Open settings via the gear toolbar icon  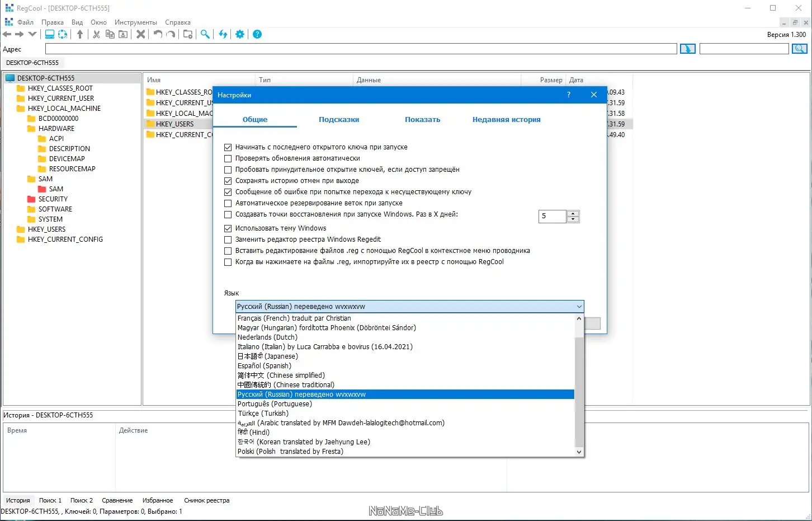pos(240,34)
